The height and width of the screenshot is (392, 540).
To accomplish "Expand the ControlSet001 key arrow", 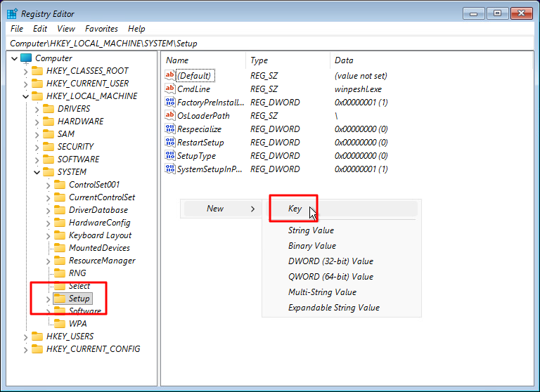I will 49,185.
